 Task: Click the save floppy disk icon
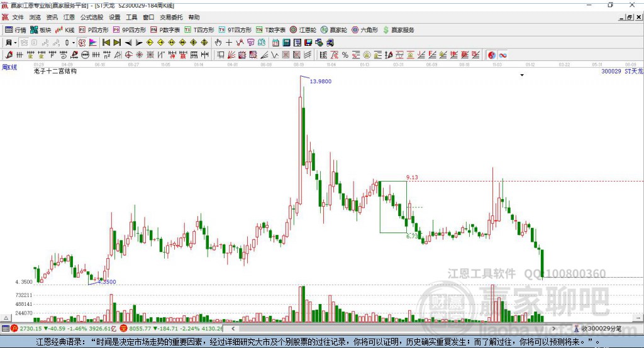308,43
